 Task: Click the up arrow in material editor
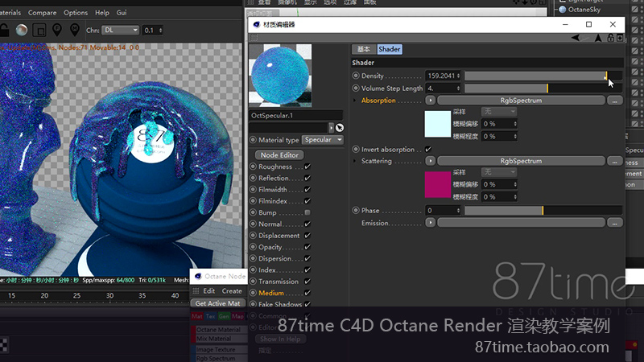[598, 38]
